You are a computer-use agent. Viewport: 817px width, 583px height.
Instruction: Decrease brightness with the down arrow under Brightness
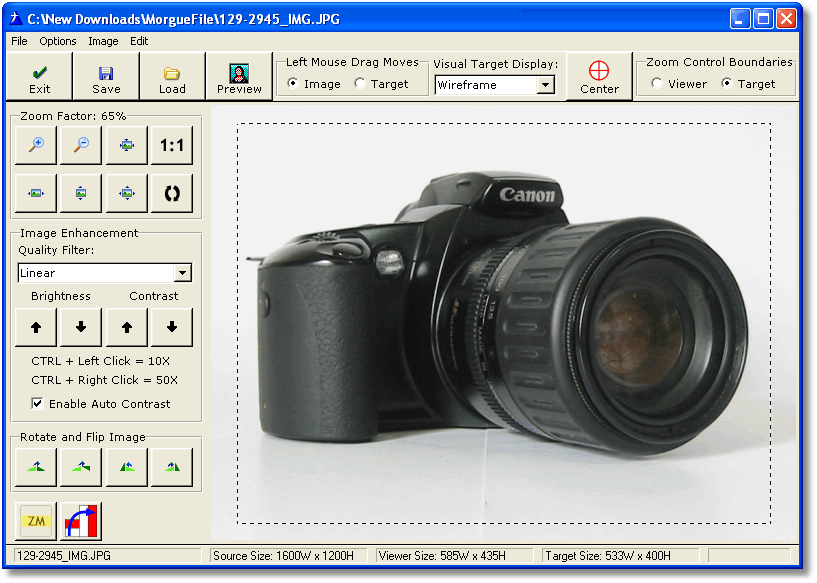[81, 327]
